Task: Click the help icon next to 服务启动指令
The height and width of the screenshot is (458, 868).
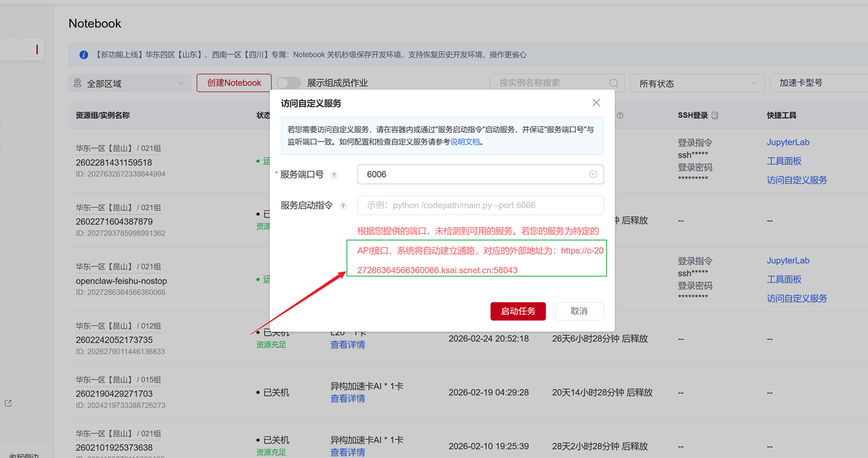Action: point(343,206)
